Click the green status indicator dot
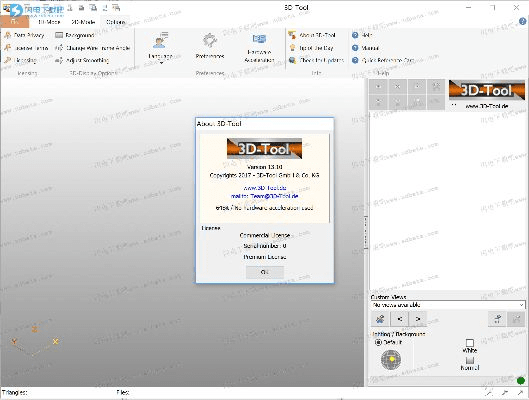 (x=521, y=380)
